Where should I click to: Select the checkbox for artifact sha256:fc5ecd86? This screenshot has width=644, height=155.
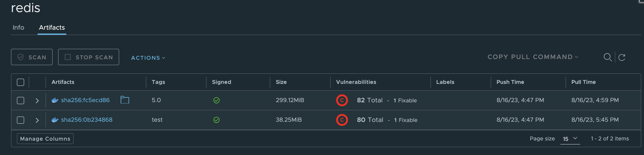tap(20, 100)
